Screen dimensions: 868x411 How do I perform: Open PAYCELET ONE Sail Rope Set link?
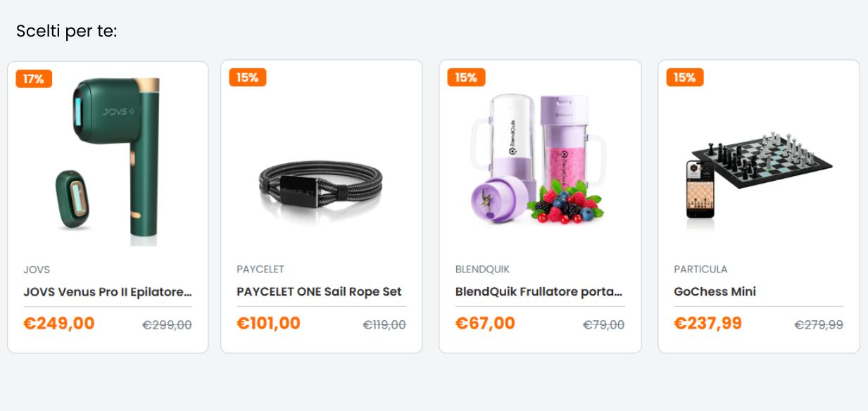319,291
